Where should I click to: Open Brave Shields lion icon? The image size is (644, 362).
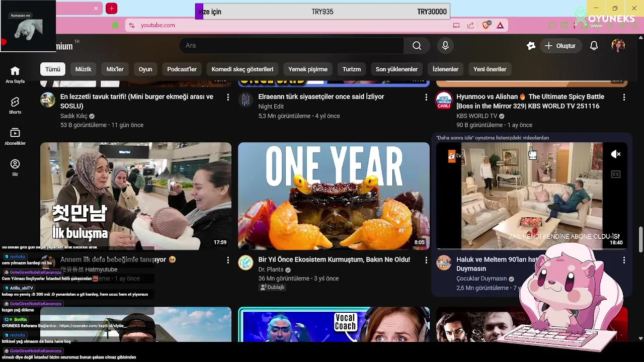coord(486,25)
